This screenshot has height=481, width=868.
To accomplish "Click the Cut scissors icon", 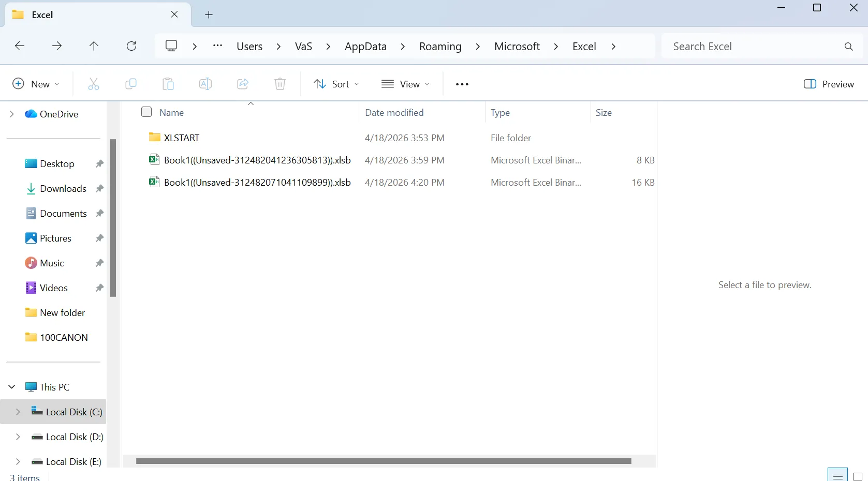I will point(94,84).
